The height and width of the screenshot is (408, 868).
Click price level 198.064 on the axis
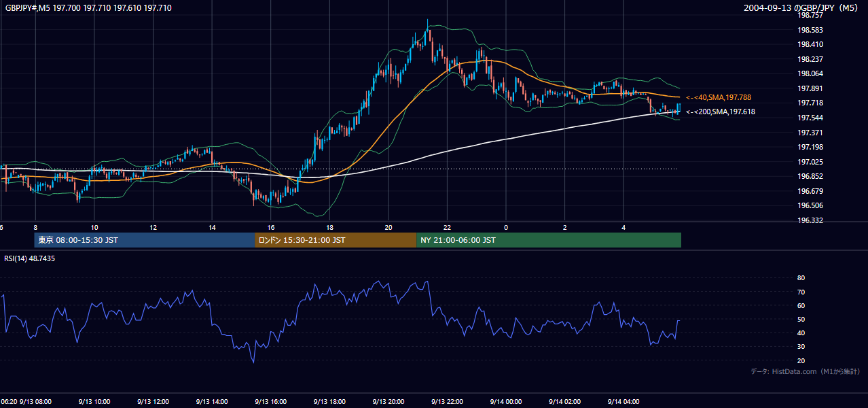tap(810, 73)
